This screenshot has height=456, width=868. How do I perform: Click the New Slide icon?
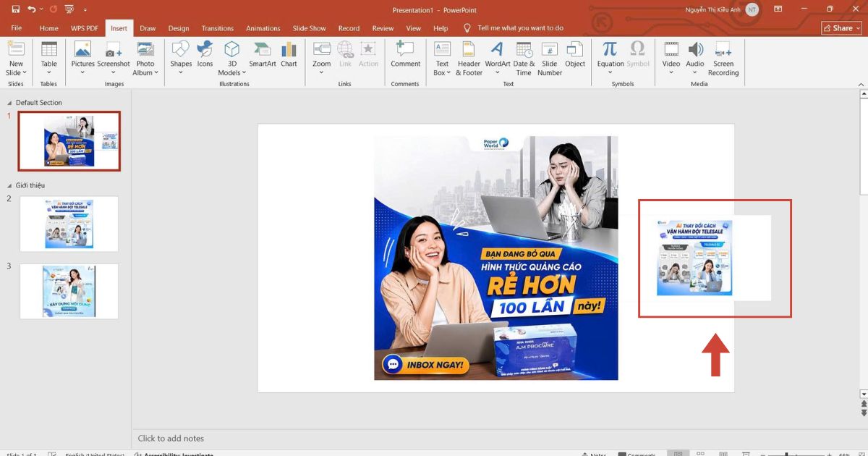[x=15, y=48]
